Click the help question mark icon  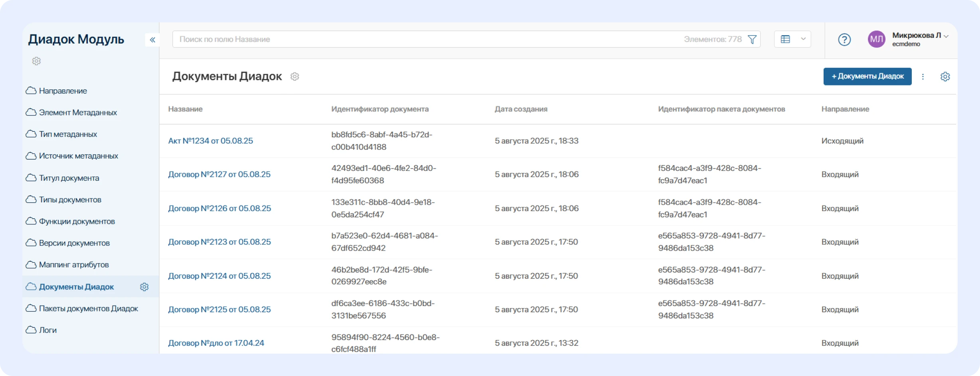[844, 40]
